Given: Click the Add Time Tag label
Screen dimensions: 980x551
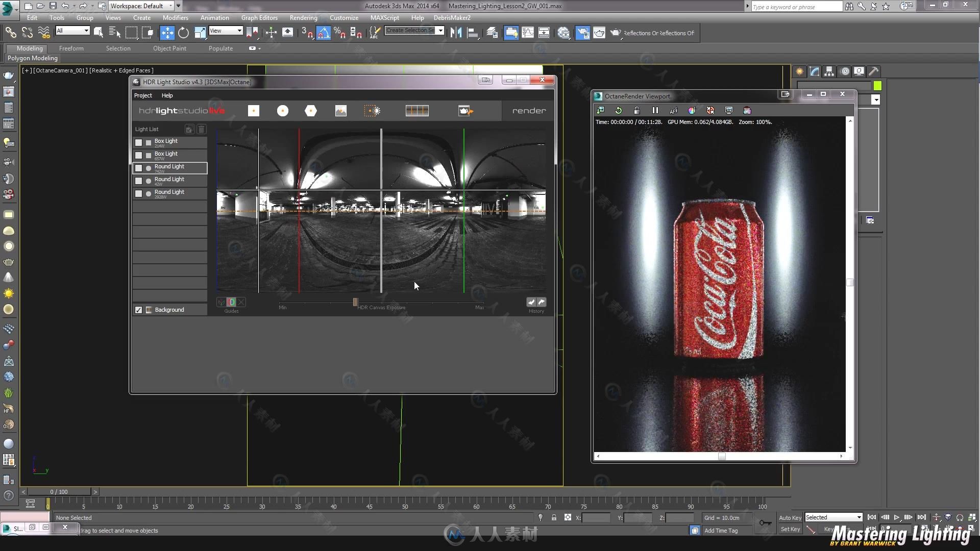Looking at the screenshot, I should coord(721,531).
